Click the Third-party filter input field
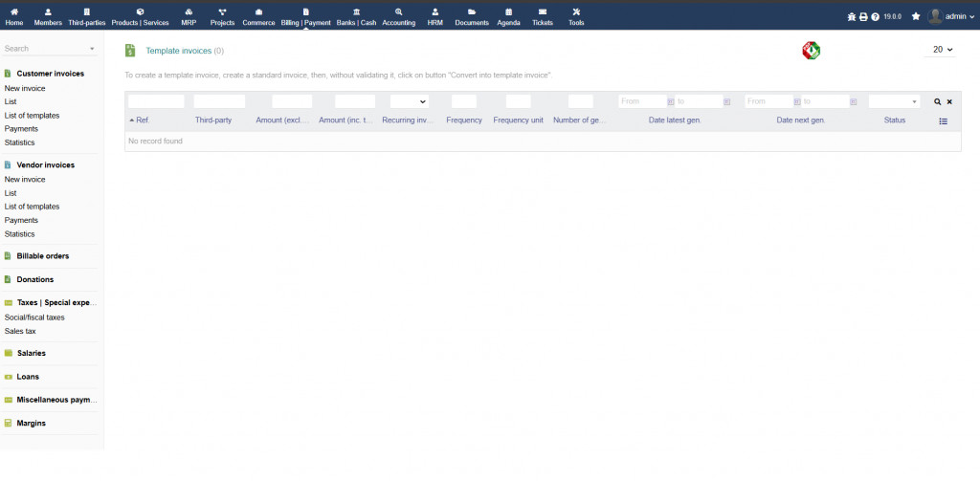 pos(219,101)
